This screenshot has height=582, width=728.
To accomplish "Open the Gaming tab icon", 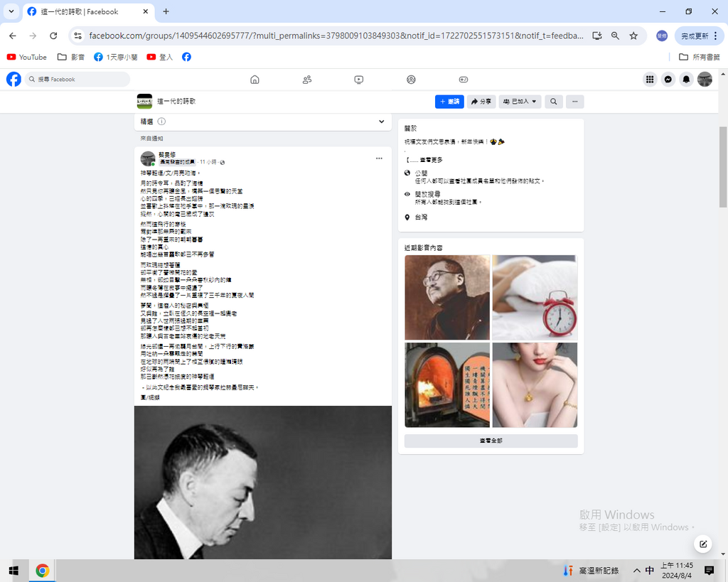I will click(463, 80).
